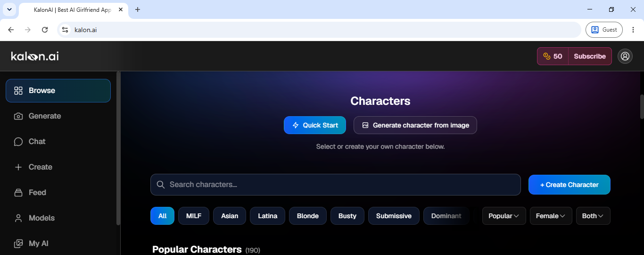Click the image icon in Generate character button
Image resolution: width=644 pixels, height=255 pixels.
click(365, 125)
